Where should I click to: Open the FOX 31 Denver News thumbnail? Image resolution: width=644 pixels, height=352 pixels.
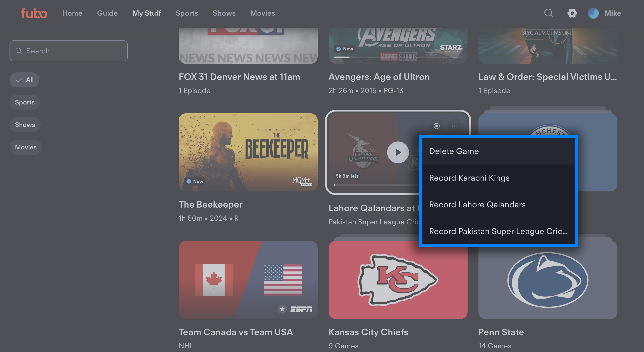click(x=248, y=45)
